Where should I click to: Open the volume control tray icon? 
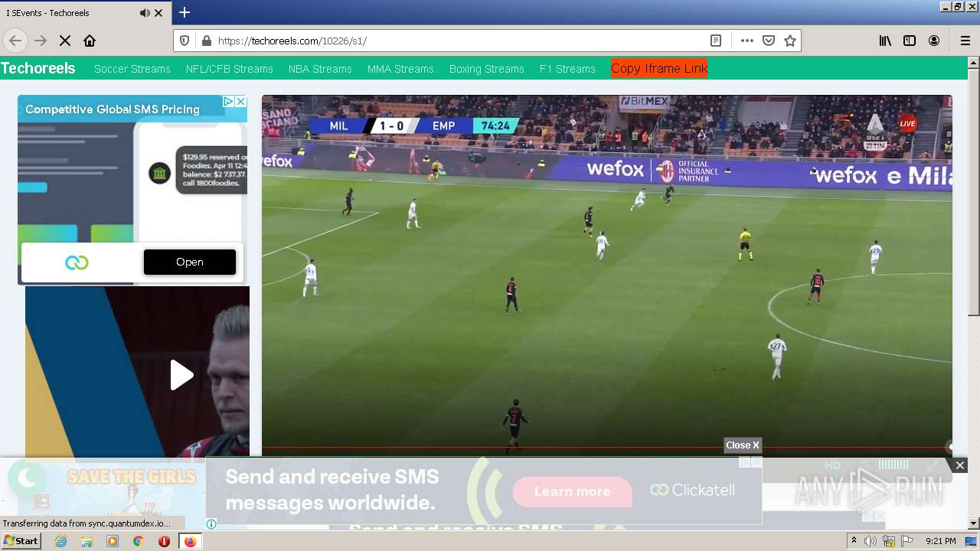[x=871, y=541]
